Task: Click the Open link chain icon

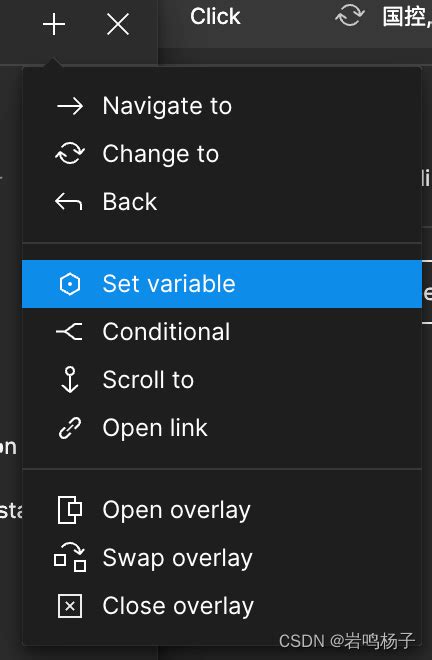Action: click(70, 428)
